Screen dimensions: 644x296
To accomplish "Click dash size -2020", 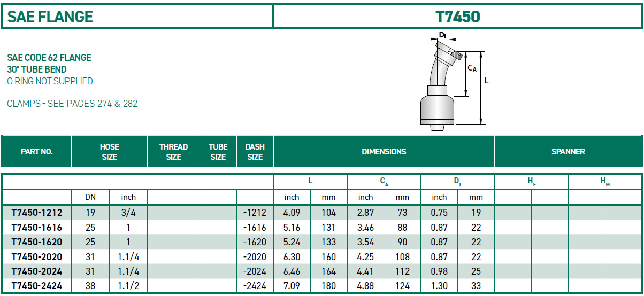I will coord(254,256).
